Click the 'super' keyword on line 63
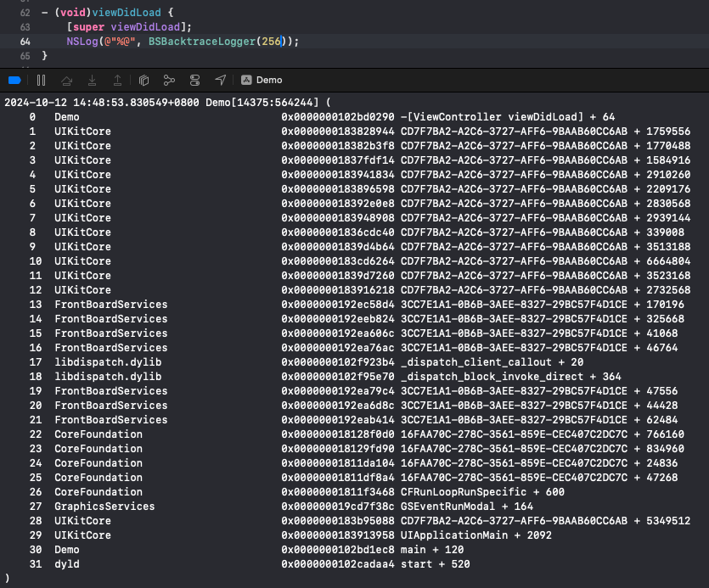The height and width of the screenshot is (588, 709). (88, 27)
